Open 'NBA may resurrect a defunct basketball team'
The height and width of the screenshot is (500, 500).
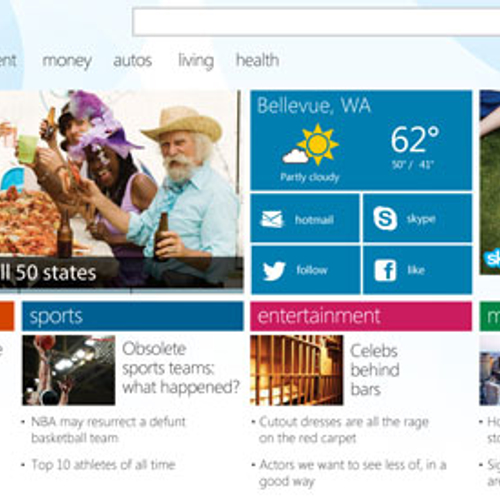tap(108, 430)
